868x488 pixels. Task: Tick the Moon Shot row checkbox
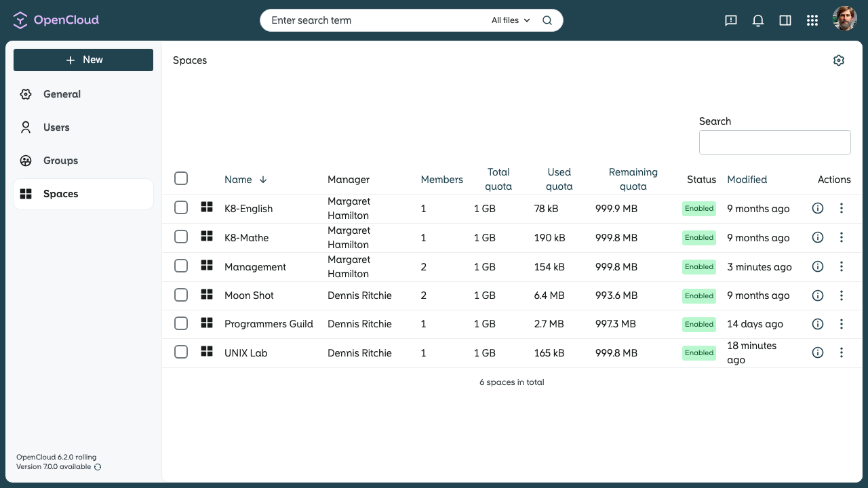(181, 295)
